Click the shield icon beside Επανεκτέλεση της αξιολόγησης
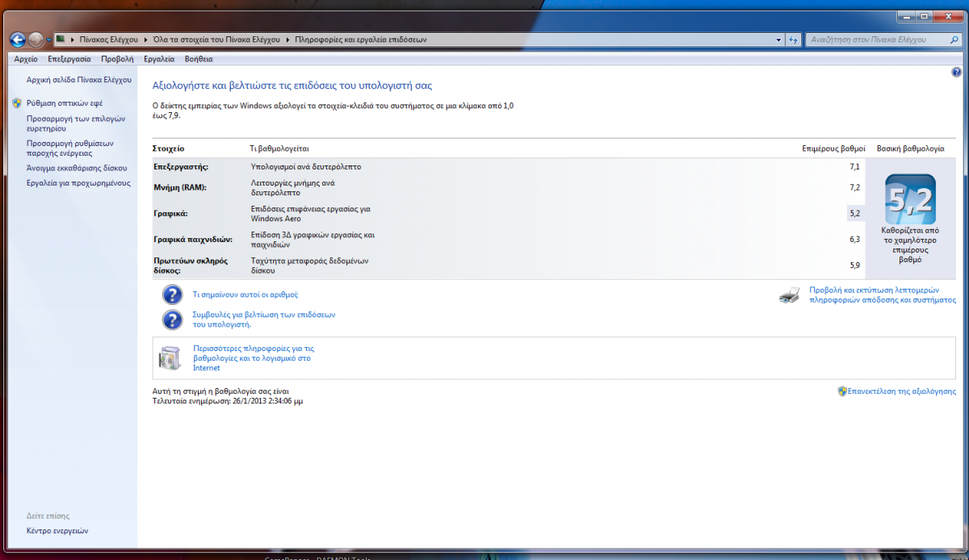The image size is (969, 560). 842,391
